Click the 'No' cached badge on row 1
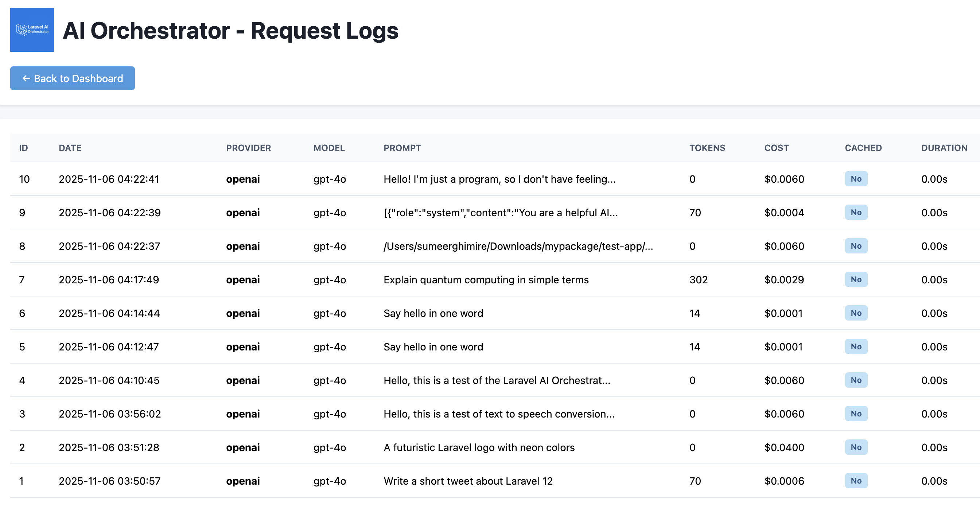 tap(856, 481)
